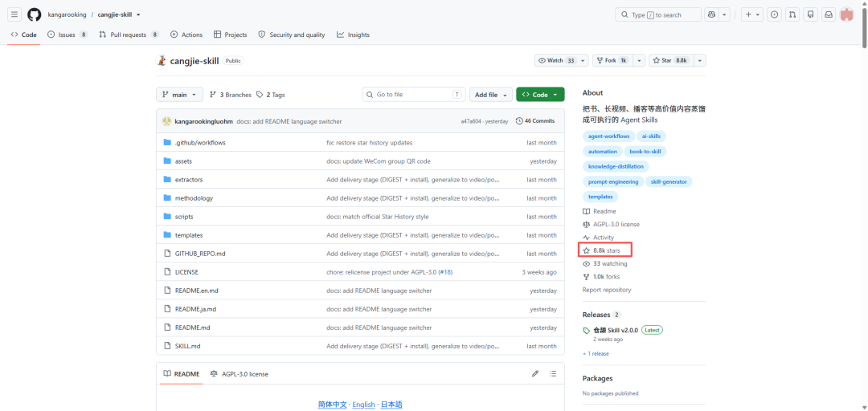Open the create new plus dropdown

point(752,15)
